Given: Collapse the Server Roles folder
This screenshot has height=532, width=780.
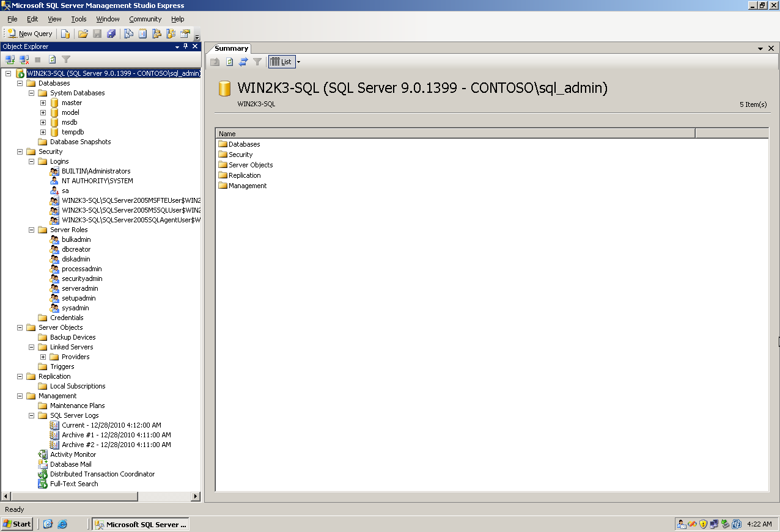Looking at the screenshot, I should (x=32, y=230).
